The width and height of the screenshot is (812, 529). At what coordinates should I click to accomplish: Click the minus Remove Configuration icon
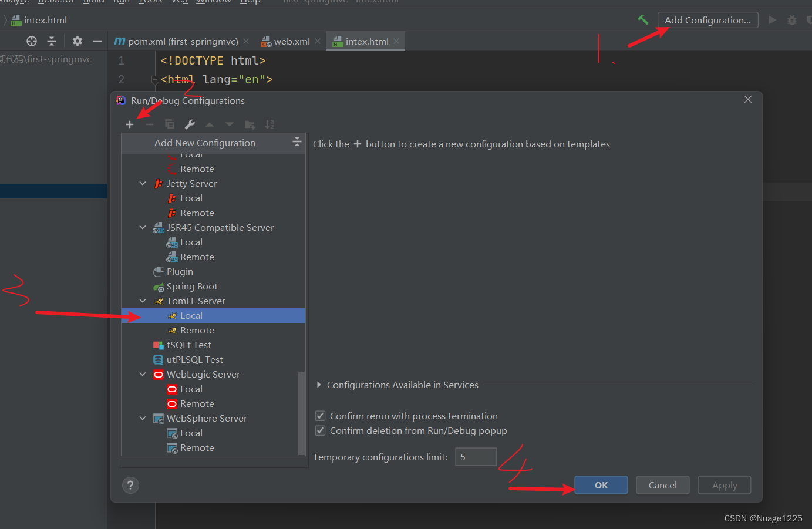pyautogui.click(x=150, y=124)
